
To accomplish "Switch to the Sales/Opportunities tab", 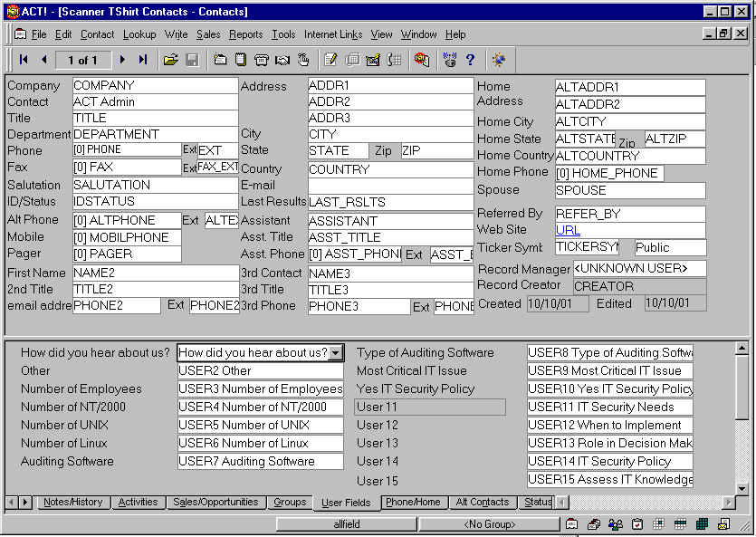I will (215, 502).
